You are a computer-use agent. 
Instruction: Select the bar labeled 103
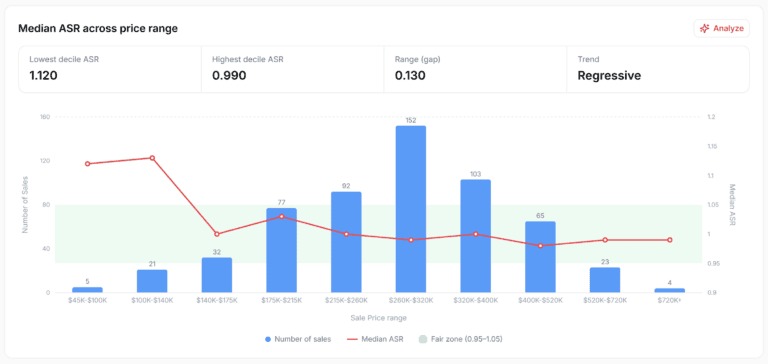click(x=476, y=236)
